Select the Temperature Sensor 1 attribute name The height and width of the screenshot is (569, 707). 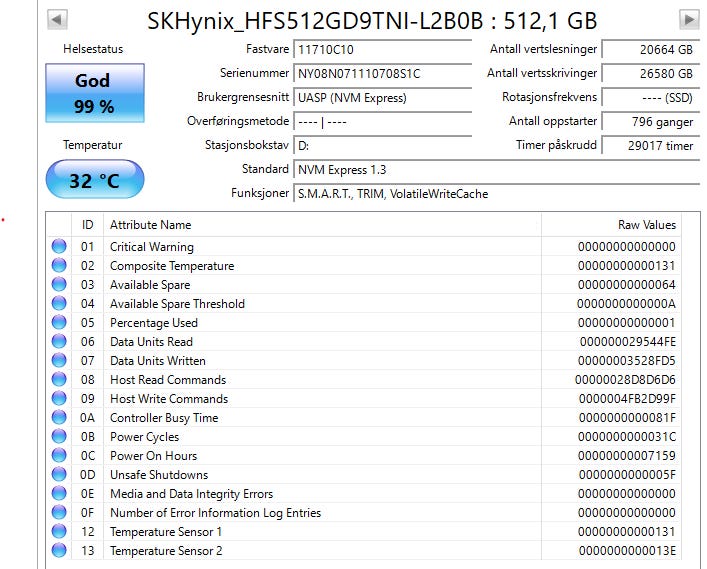click(166, 532)
